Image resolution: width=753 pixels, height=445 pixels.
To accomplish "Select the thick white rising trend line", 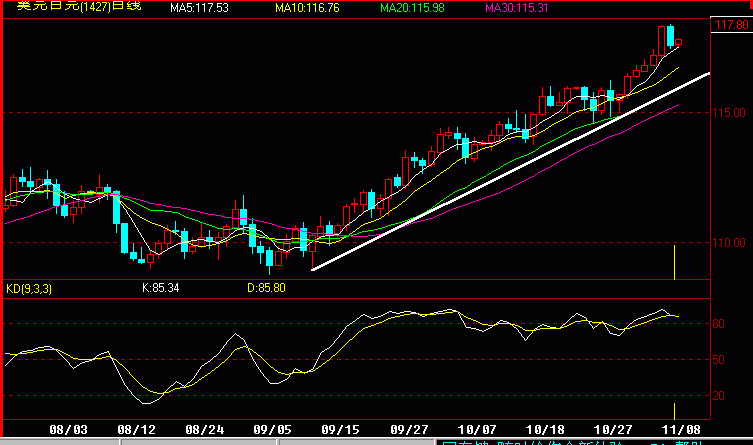I will [x=510, y=171].
